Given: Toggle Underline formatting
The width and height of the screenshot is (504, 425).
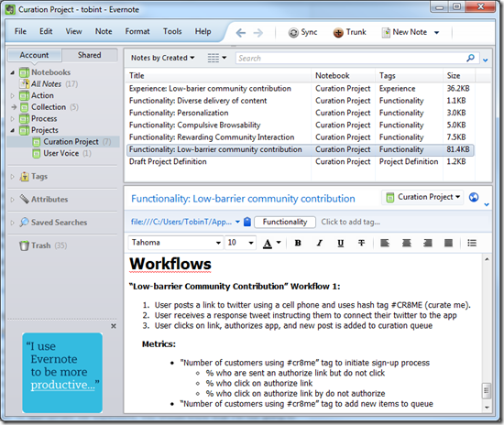Looking at the screenshot, I should 341,243.
